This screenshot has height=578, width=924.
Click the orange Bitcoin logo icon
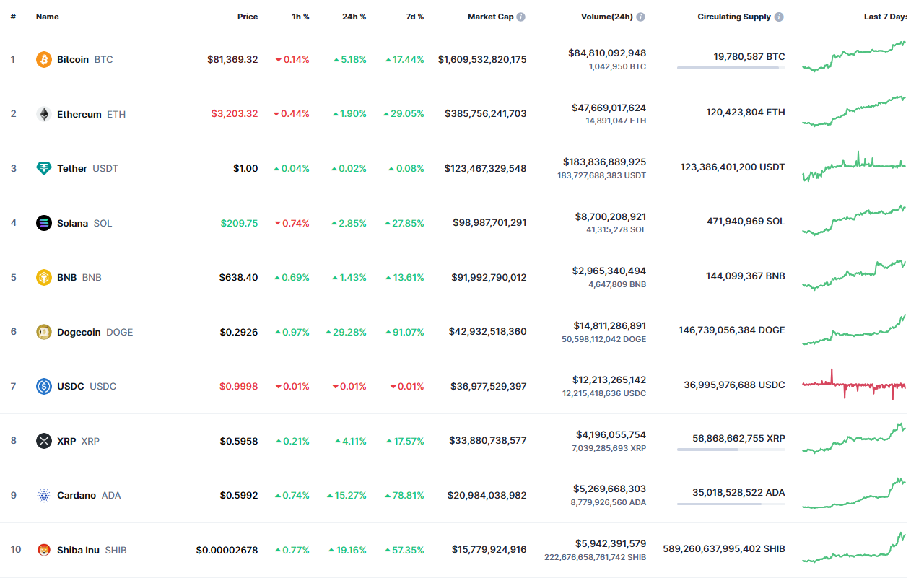tap(44, 59)
